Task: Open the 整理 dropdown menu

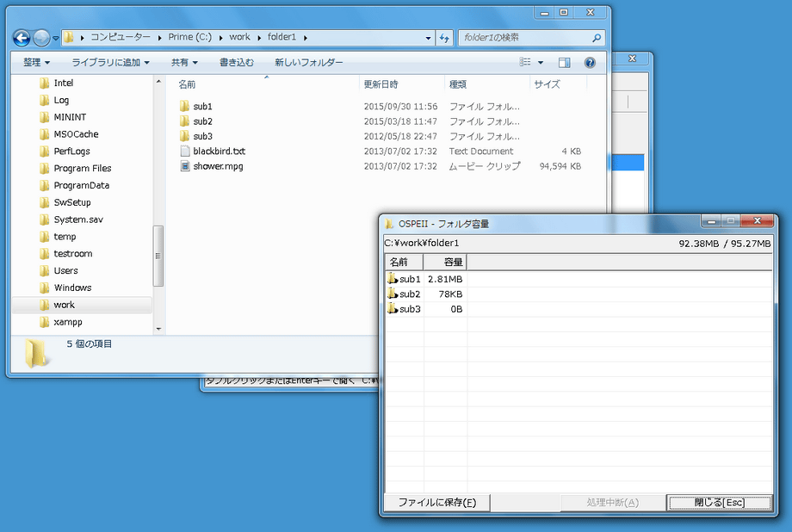Action: point(36,63)
